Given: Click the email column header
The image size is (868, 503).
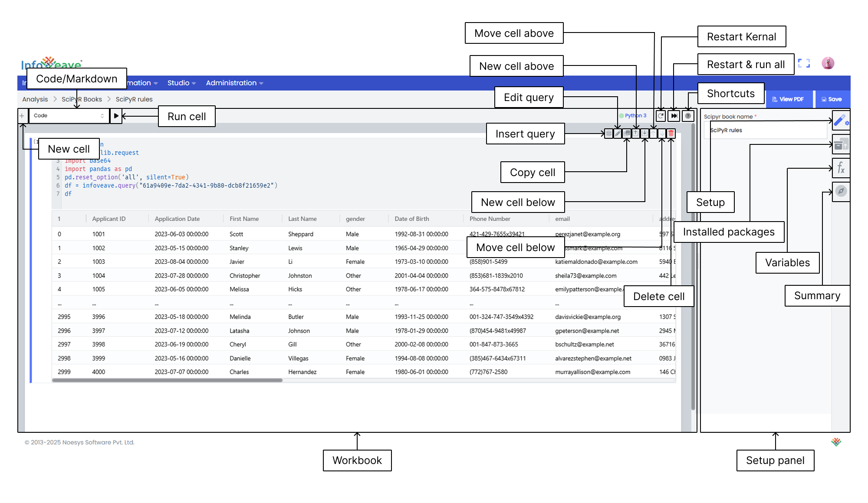Looking at the screenshot, I should coord(562,219).
